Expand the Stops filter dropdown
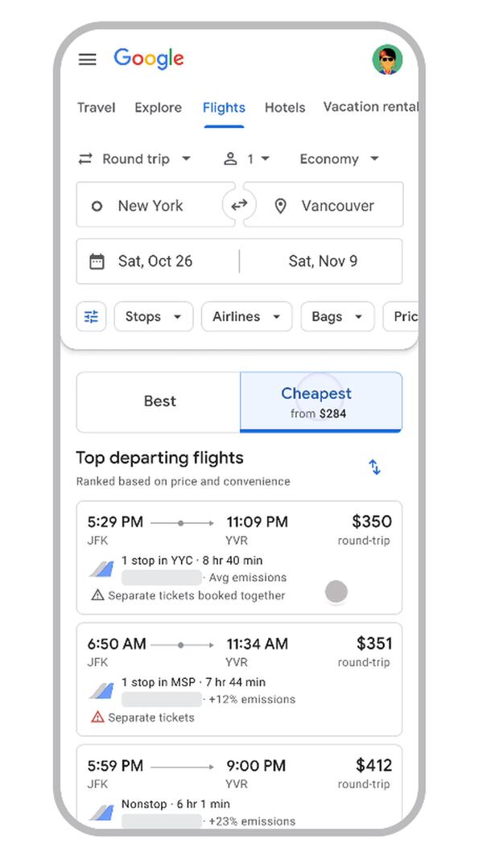 click(153, 316)
